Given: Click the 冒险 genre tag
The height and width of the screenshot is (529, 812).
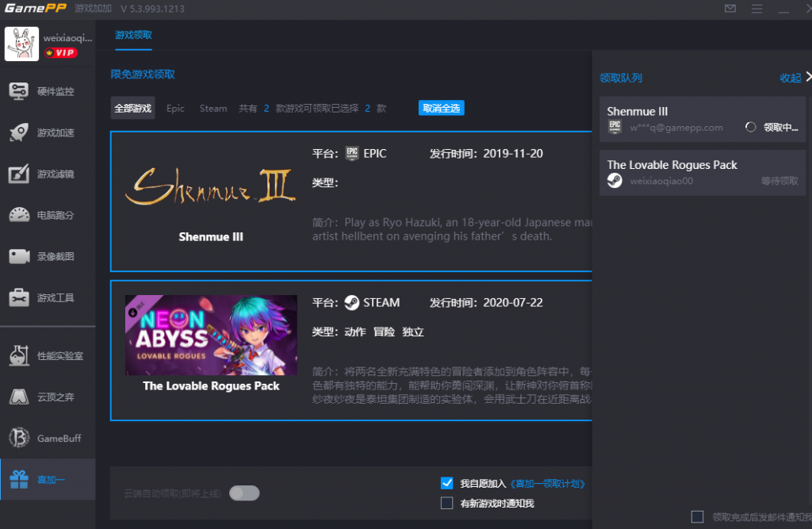Looking at the screenshot, I should (385, 332).
